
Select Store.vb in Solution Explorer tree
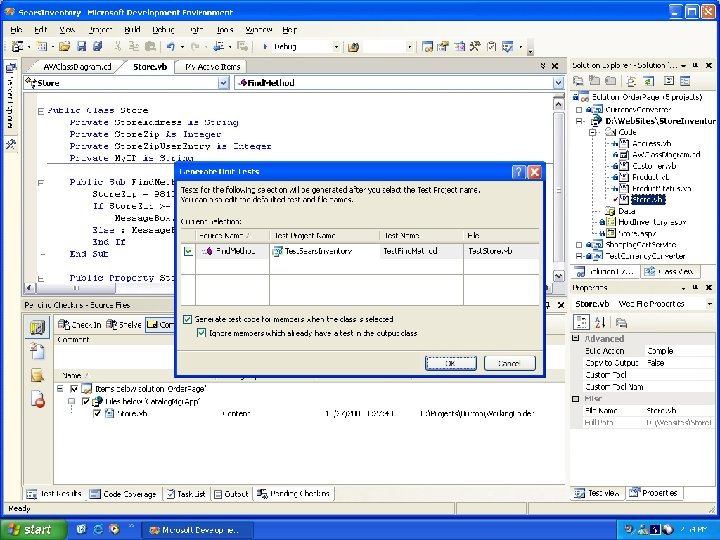(647, 200)
